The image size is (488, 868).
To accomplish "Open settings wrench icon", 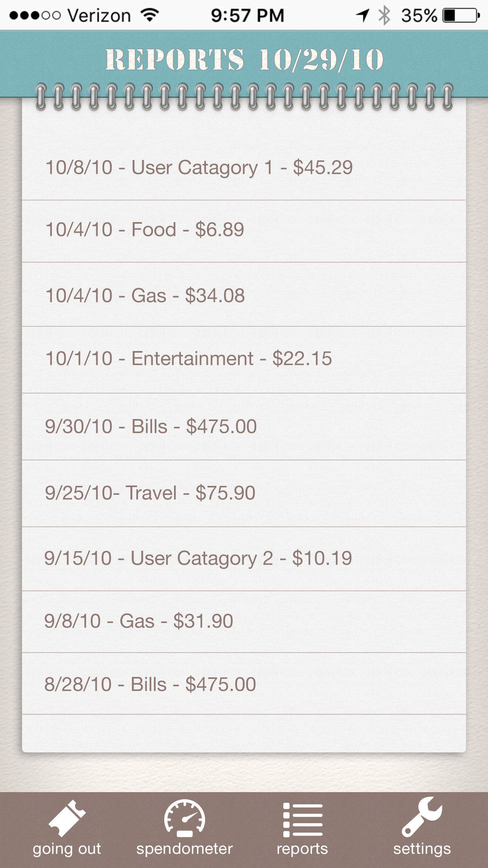I will (x=422, y=817).
